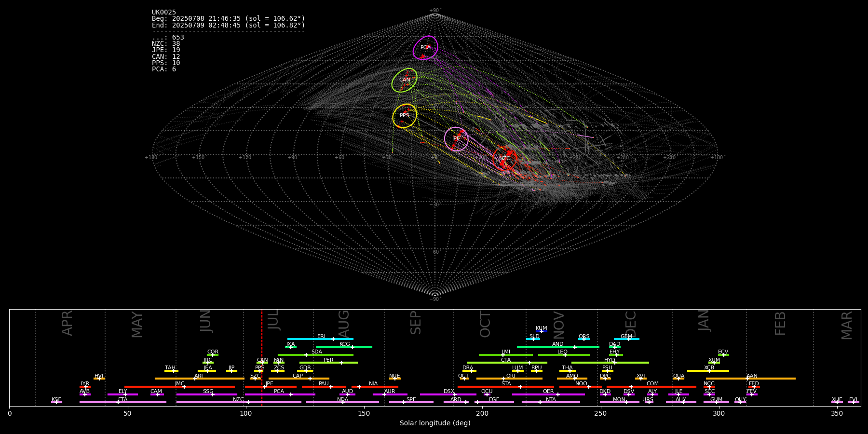868x434 pixels.
Task: Click the 'NZC: 38' legend count
Action: pyautogui.click(x=166, y=44)
